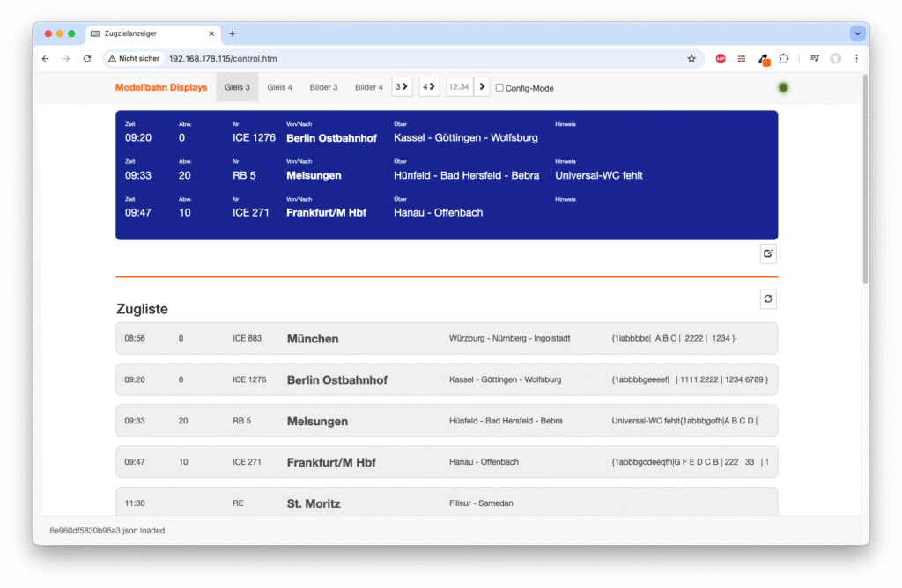
Task: Click the edit icon below the blue display
Action: (x=768, y=254)
